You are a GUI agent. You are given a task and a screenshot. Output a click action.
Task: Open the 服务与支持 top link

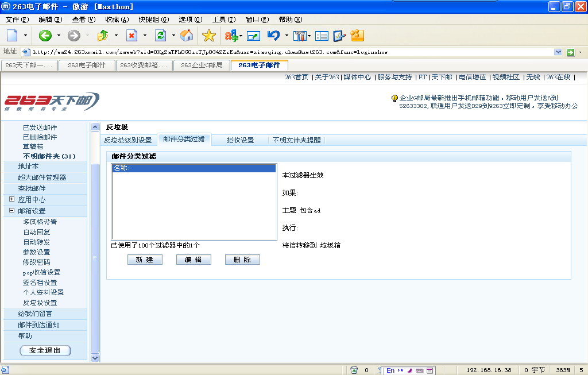(394, 77)
